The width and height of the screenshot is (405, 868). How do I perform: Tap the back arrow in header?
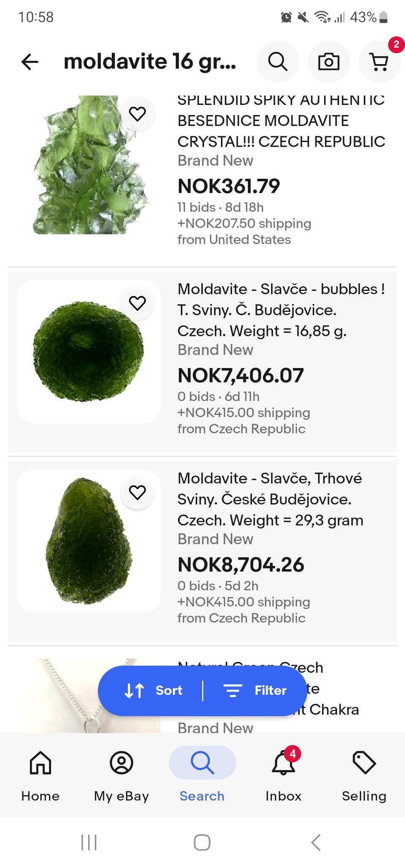point(30,62)
